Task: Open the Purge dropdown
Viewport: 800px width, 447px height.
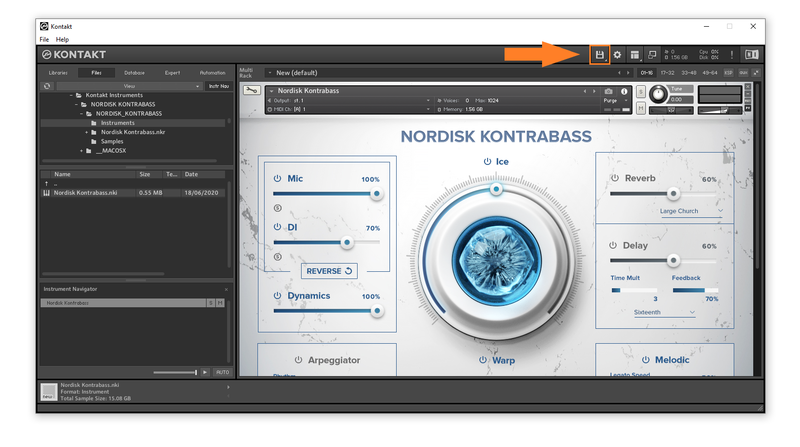Action: point(616,101)
